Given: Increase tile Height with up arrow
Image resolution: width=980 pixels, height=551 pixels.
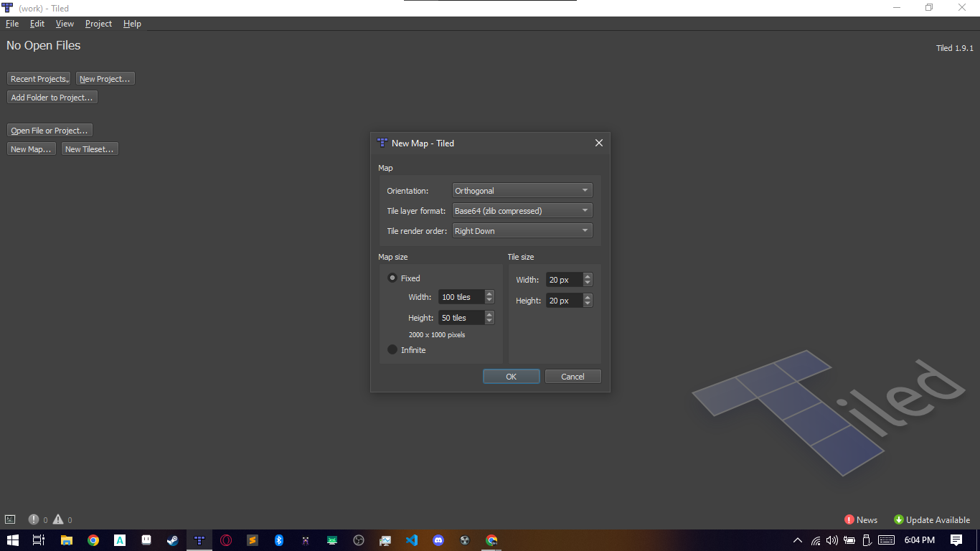Looking at the screenshot, I should [588, 297].
